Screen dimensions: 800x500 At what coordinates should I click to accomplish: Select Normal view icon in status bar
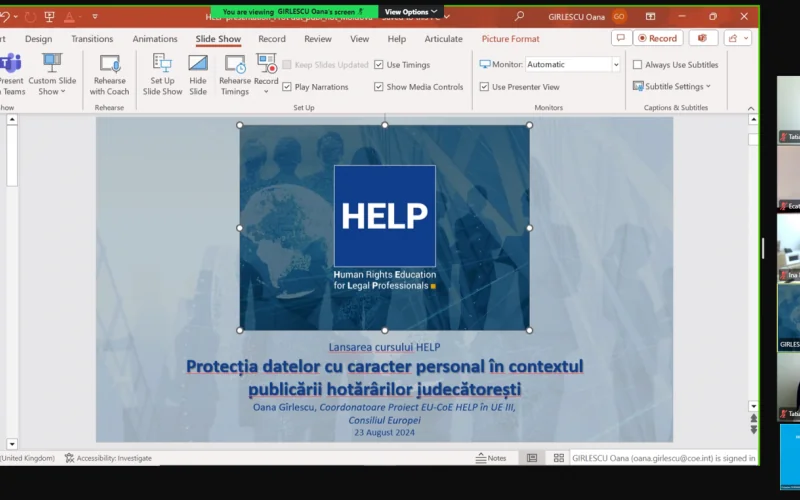click(532, 458)
